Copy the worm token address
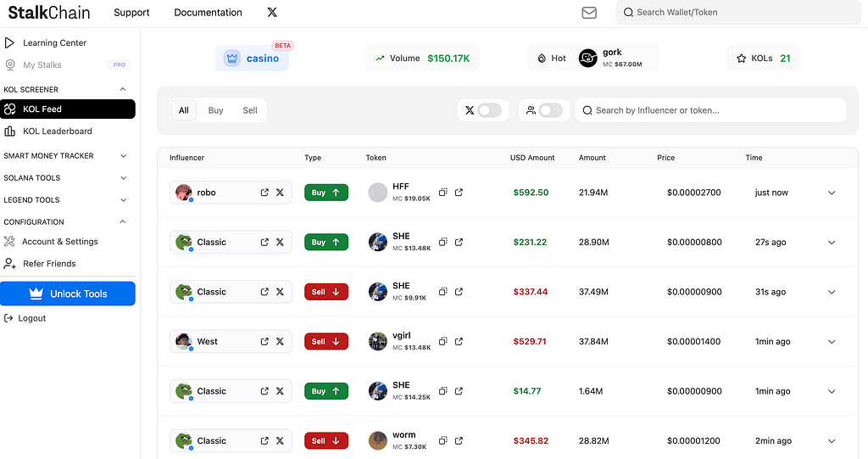 point(442,440)
